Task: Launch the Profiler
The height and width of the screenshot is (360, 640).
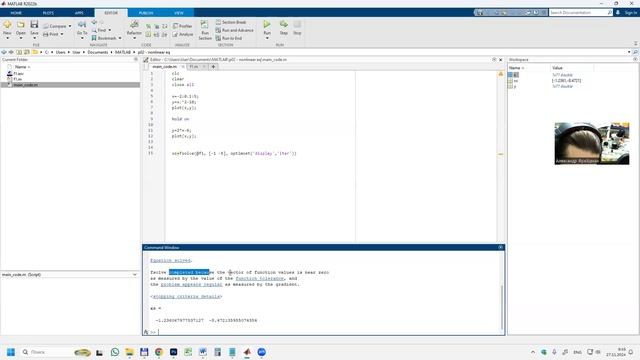Action: [182, 26]
